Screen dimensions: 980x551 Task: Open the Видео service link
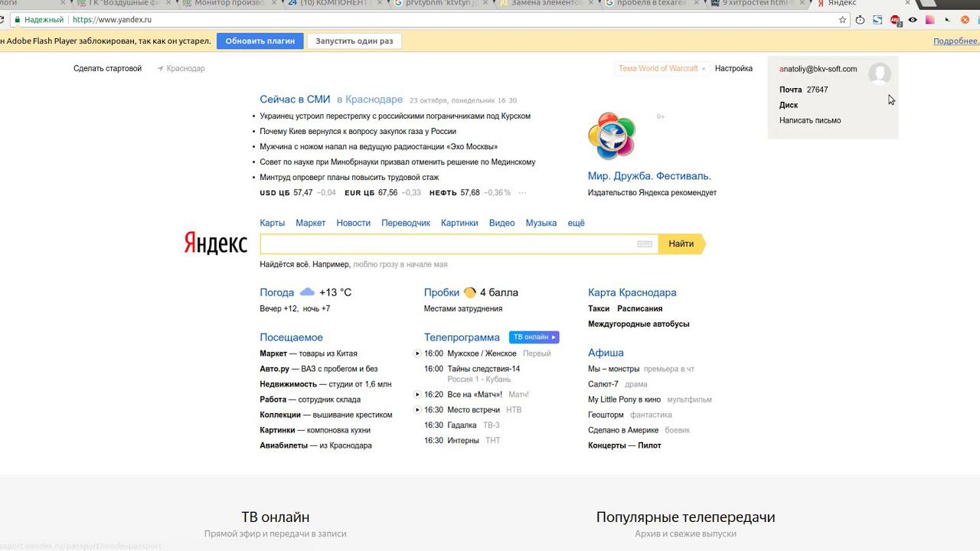[502, 223]
